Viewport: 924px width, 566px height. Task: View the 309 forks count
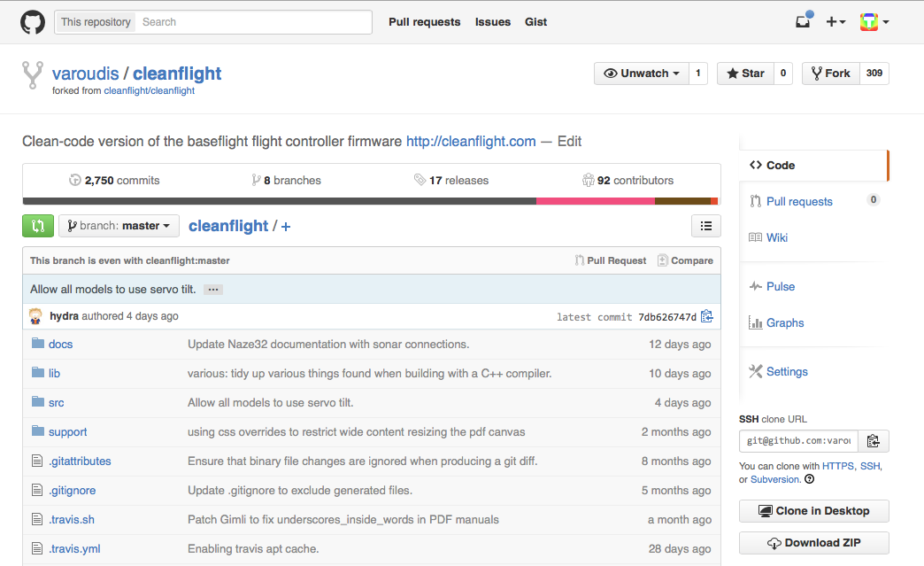point(874,74)
